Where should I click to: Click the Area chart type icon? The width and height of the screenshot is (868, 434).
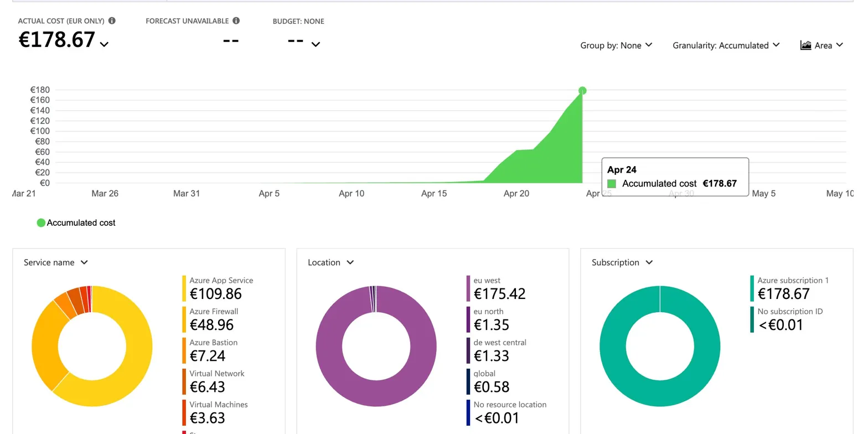pyautogui.click(x=806, y=45)
